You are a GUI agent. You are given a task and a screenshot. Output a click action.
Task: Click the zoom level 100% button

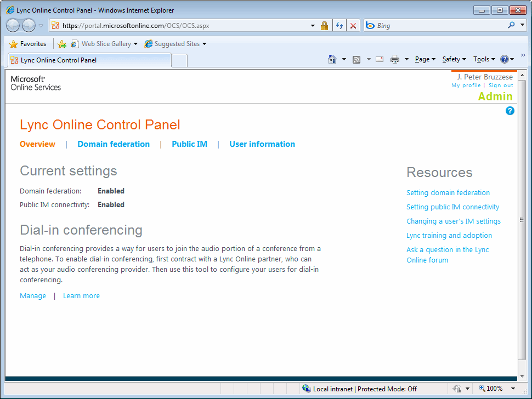(491, 389)
